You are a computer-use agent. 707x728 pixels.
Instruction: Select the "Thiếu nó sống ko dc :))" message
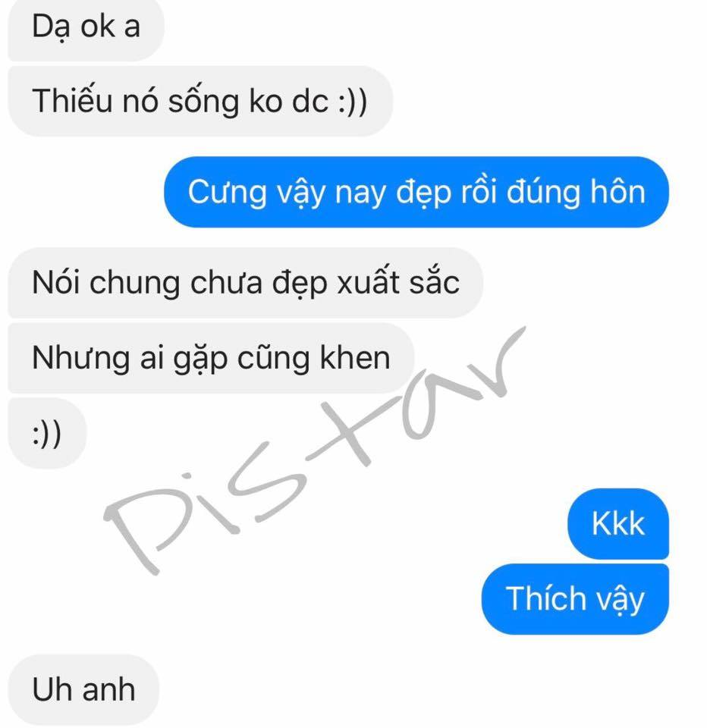[200, 101]
